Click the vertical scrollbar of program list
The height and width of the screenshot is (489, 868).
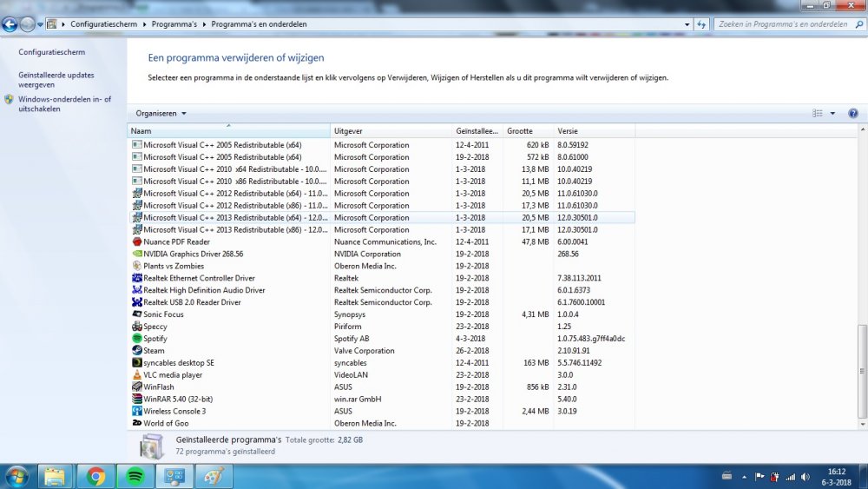point(861,373)
